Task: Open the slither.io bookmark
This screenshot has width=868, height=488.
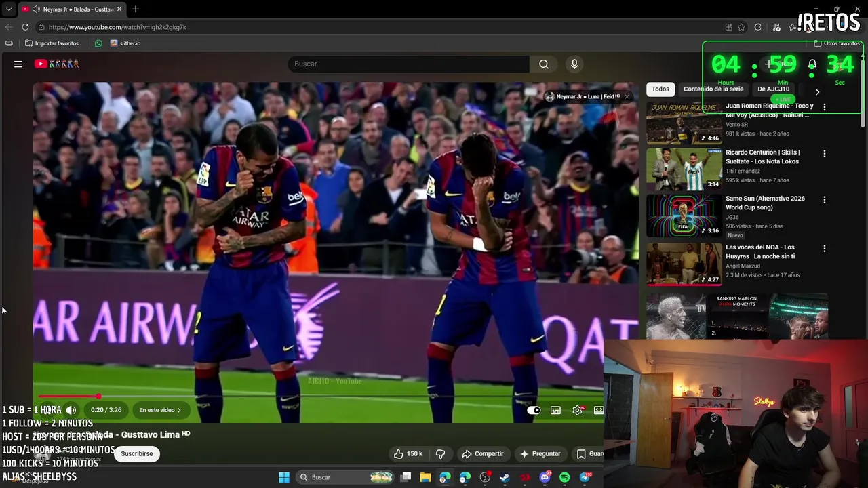Action: coord(125,43)
